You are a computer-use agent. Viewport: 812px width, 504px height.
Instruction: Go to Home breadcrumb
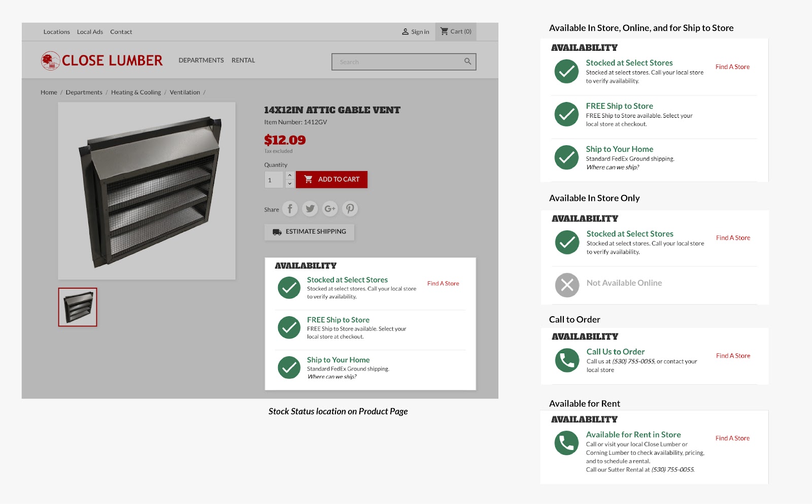[49, 92]
